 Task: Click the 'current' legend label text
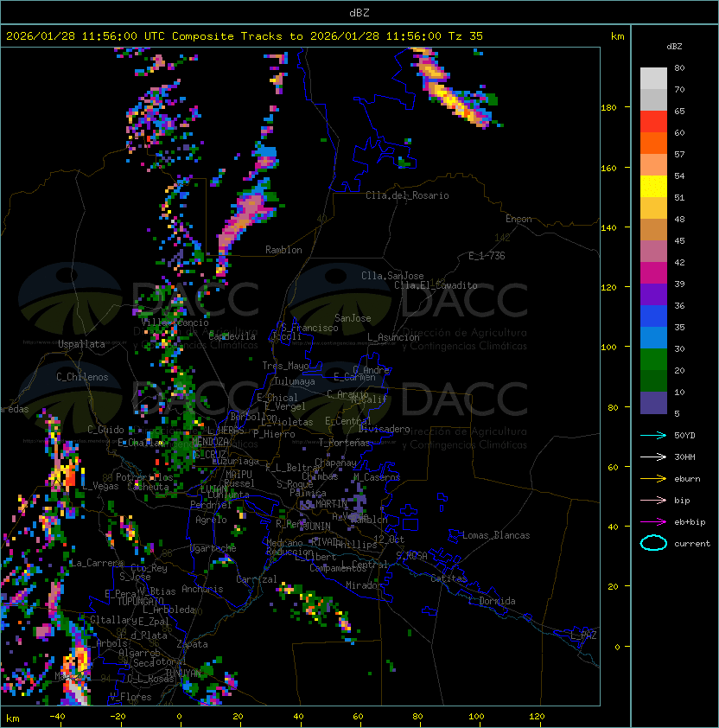[x=692, y=544]
